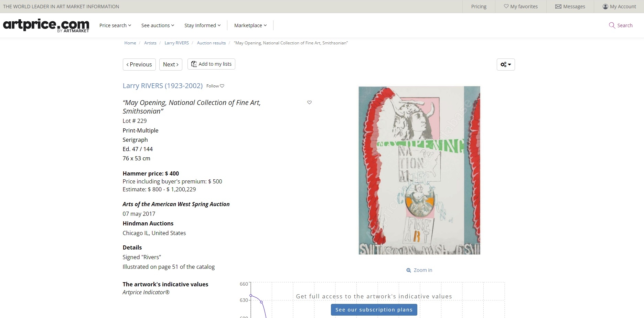Click the Zoom in magnifier below artwork
The image size is (644, 318).
(409, 271)
